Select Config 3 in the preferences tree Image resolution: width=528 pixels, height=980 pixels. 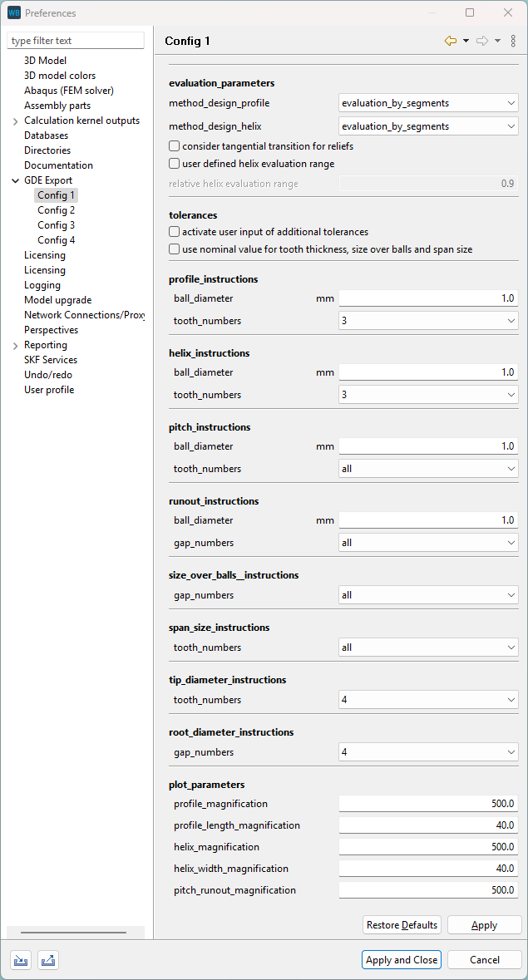click(56, 224)
